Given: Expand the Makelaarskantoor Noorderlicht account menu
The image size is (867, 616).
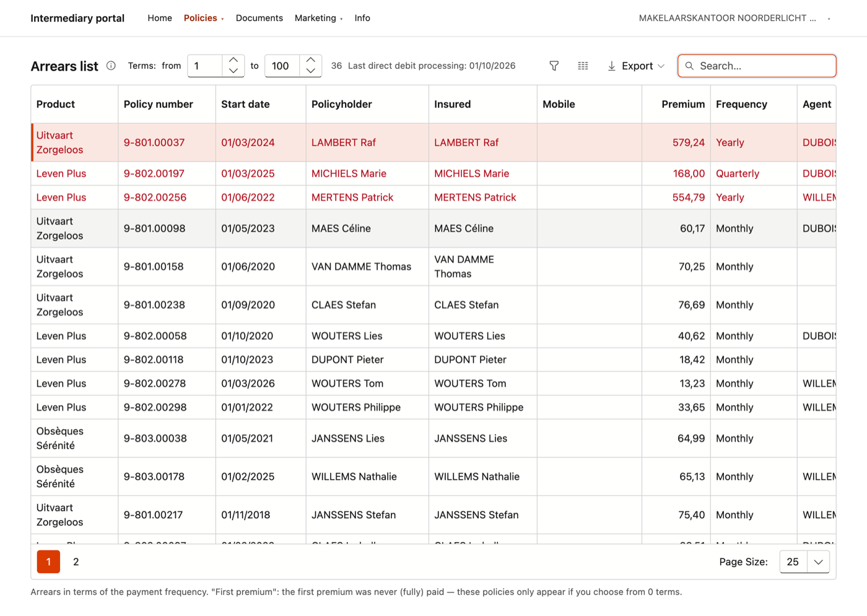Looking at the screenshot, I should coord(735,18).
